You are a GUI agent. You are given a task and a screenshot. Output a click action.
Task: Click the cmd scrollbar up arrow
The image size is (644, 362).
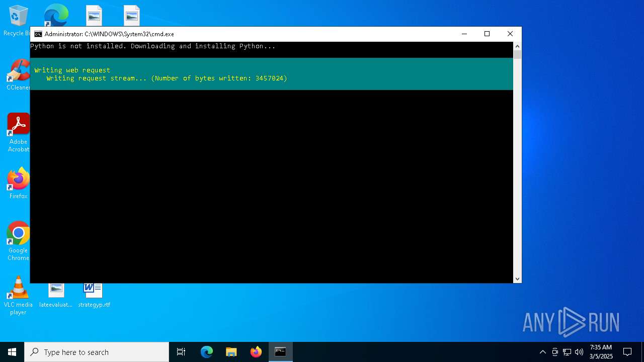pos(517,46)
